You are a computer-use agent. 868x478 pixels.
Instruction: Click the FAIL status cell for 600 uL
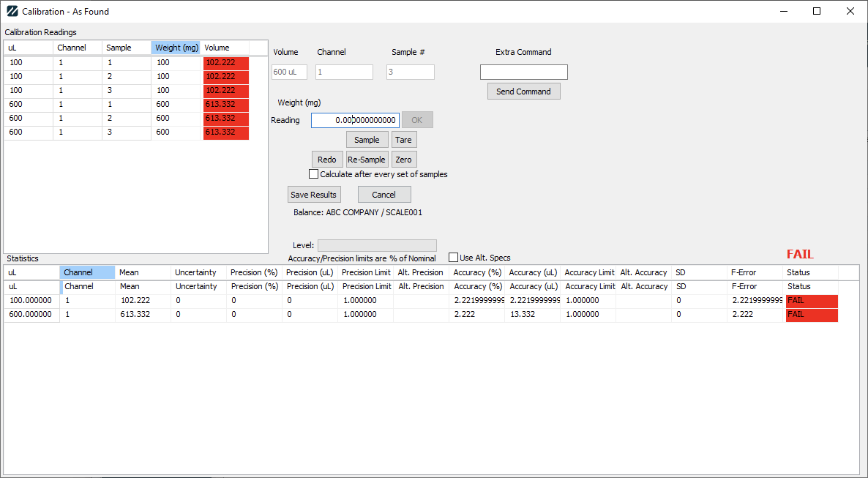click(x=811, y=315)
